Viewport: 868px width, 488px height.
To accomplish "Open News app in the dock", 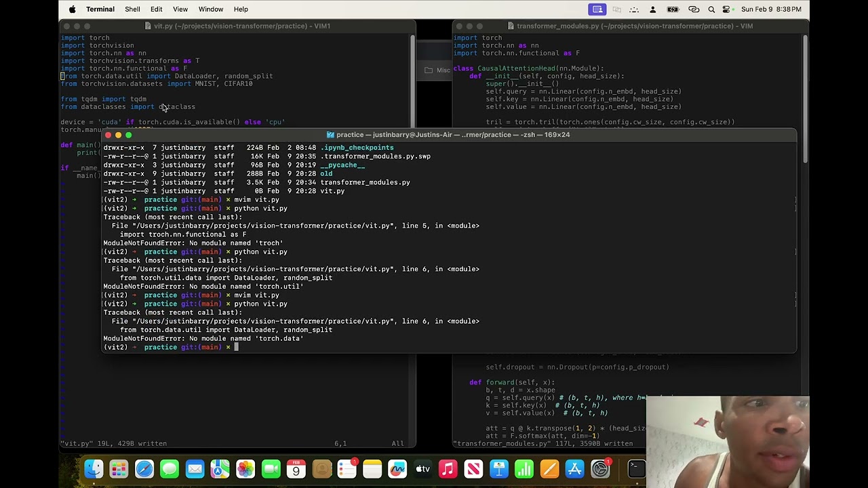I will [473, 468].
